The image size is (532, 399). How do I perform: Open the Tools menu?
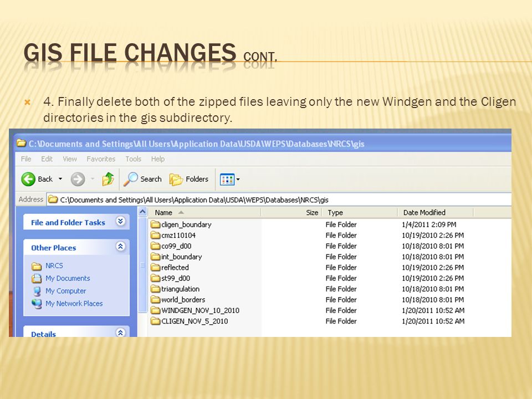coord(133,159)
